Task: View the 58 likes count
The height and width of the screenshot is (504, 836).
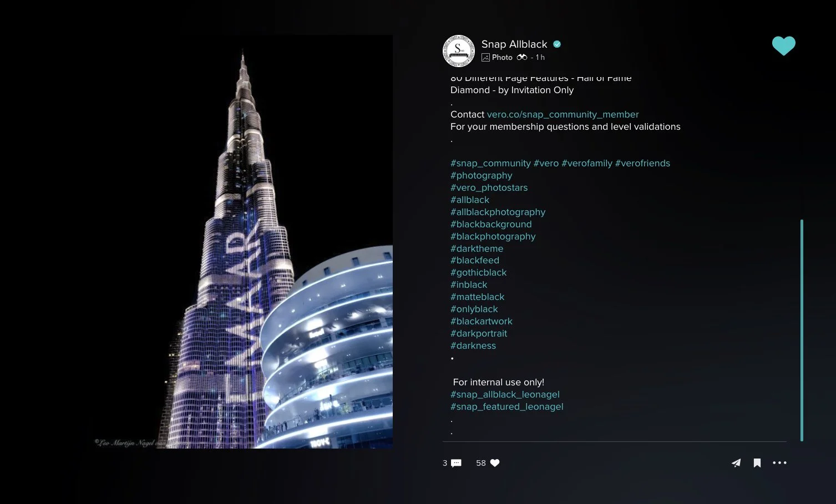Action: [480, 463]
